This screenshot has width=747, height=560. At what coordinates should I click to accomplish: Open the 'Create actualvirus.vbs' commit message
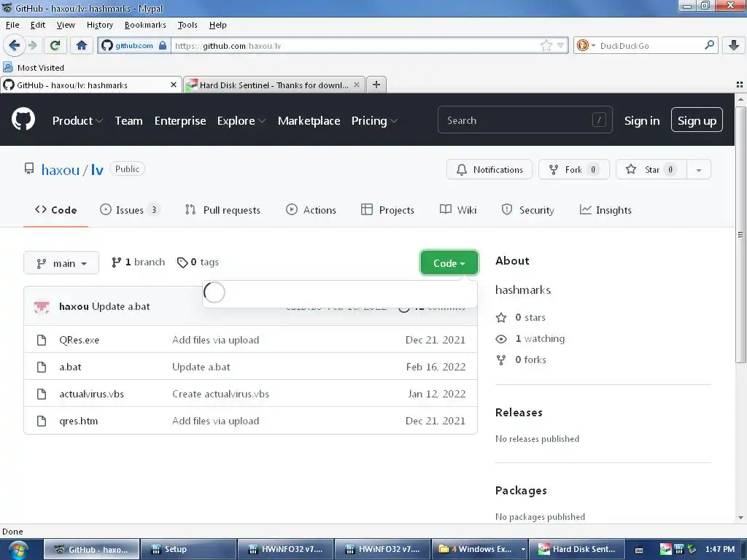tap(220, 394)
